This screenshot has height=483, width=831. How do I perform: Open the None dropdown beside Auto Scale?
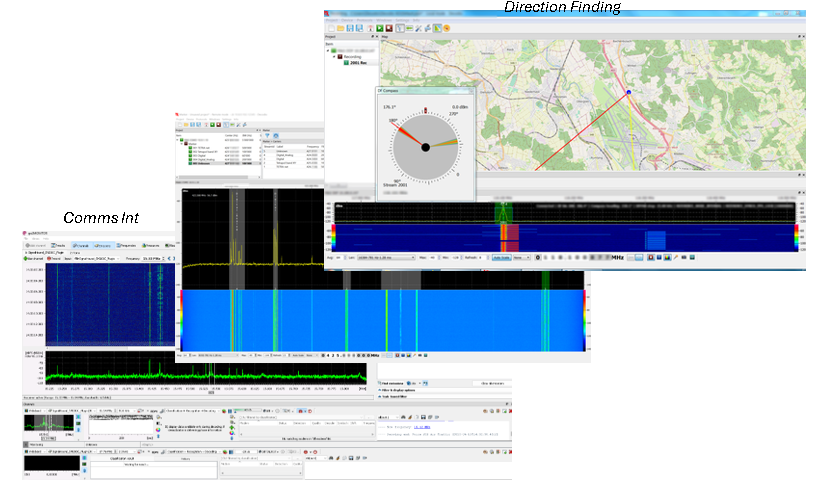click(522, 257)
